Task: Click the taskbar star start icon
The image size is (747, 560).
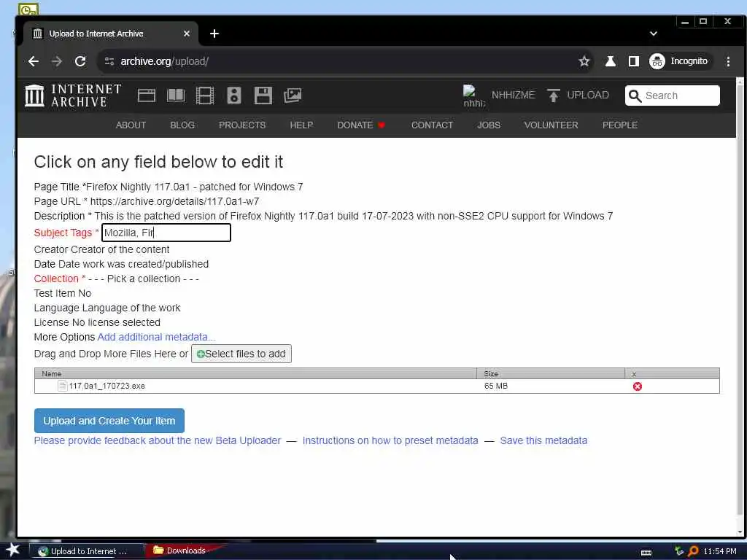Action: pos(13,550)
